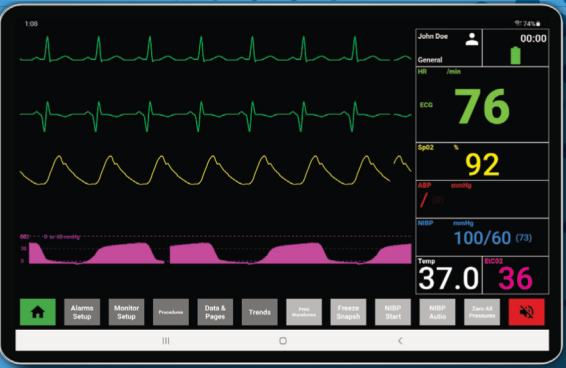Open the HR 76 heart rate tile
This screenshot has height=368, width=566.
tap(482, 104)
